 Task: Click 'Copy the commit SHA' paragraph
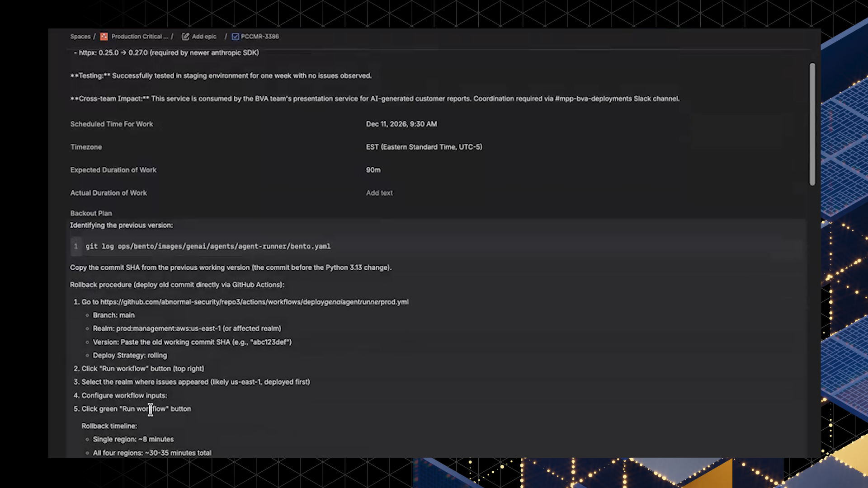(x=231, y=267)
